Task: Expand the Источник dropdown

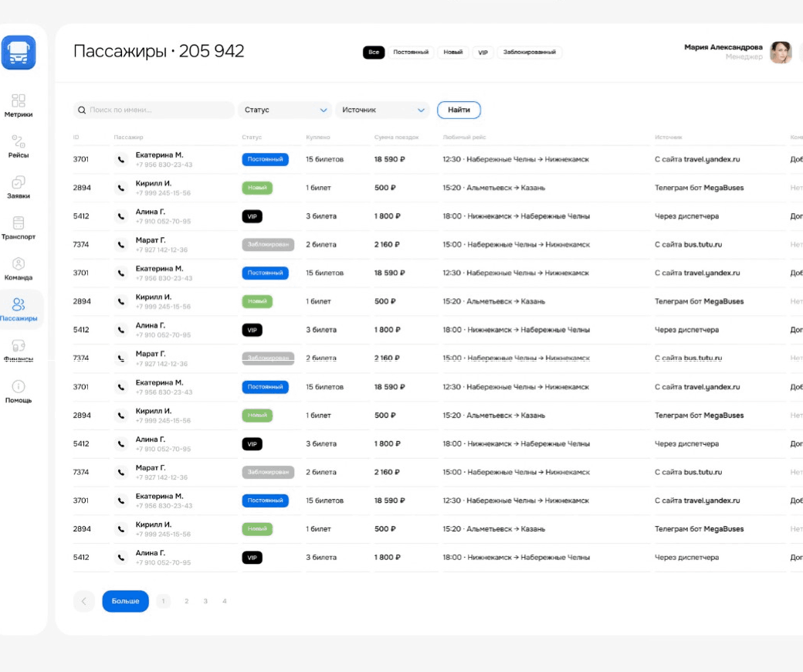Action: (383, 110)
